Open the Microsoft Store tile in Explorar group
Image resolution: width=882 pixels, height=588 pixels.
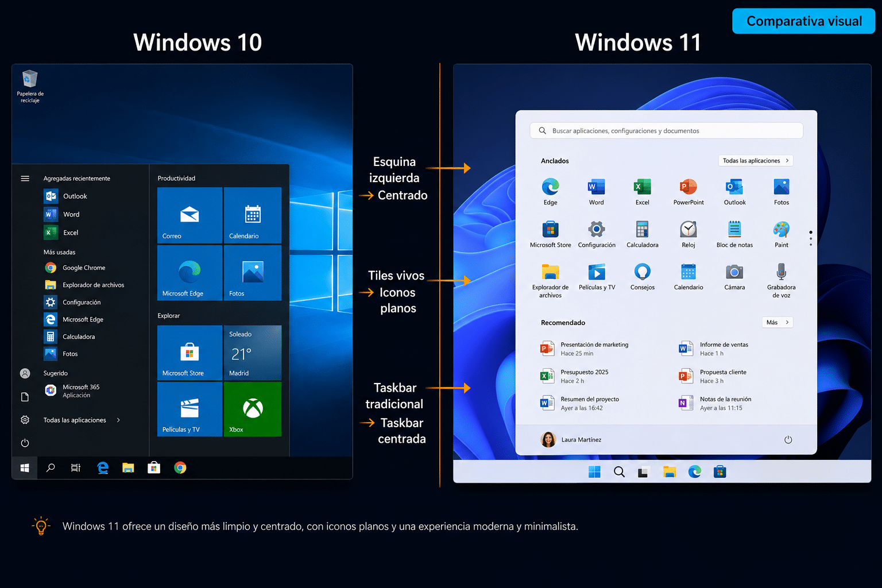click(x=189, y=353)
